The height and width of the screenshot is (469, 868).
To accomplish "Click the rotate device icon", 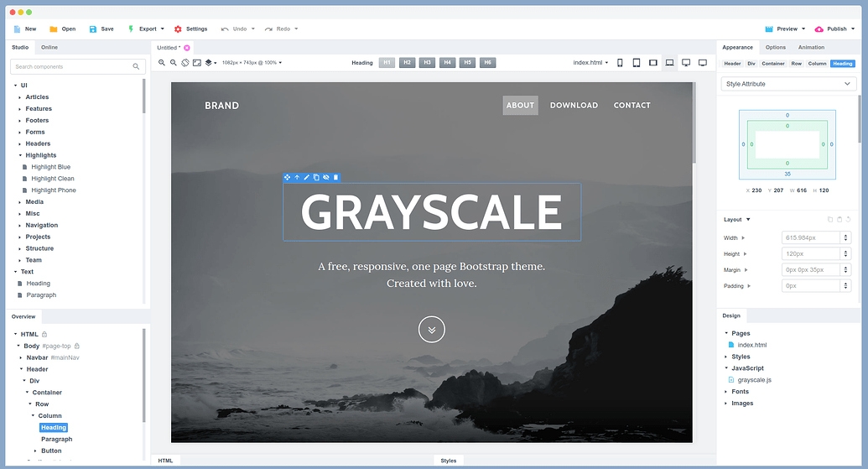I will 185,63.
